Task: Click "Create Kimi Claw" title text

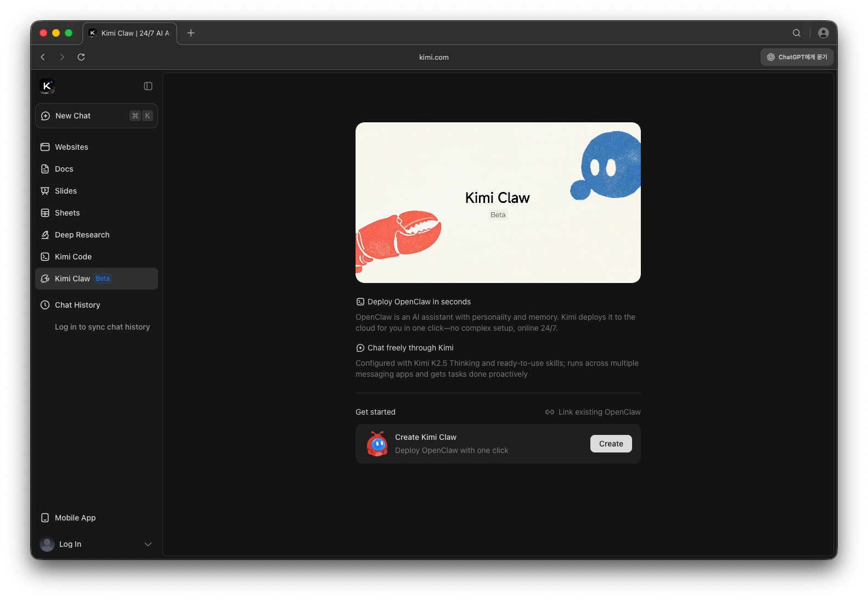Action: click(426, 437)
